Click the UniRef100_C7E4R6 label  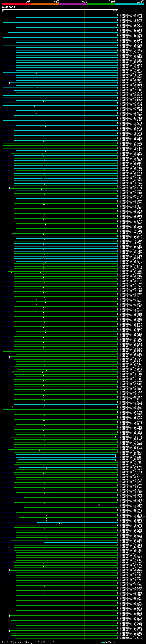coord(131,55)
